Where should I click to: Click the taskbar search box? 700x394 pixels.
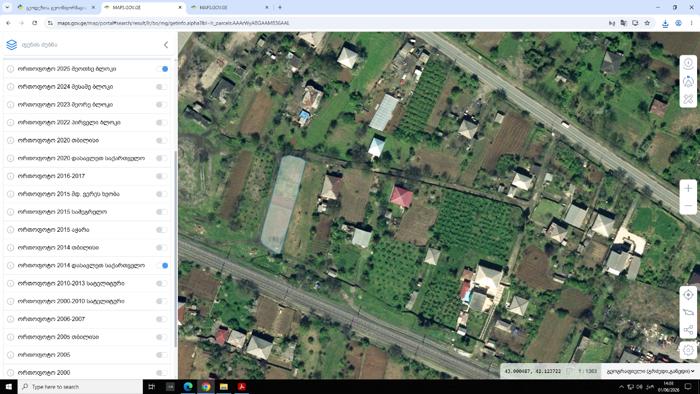[80, 386]
